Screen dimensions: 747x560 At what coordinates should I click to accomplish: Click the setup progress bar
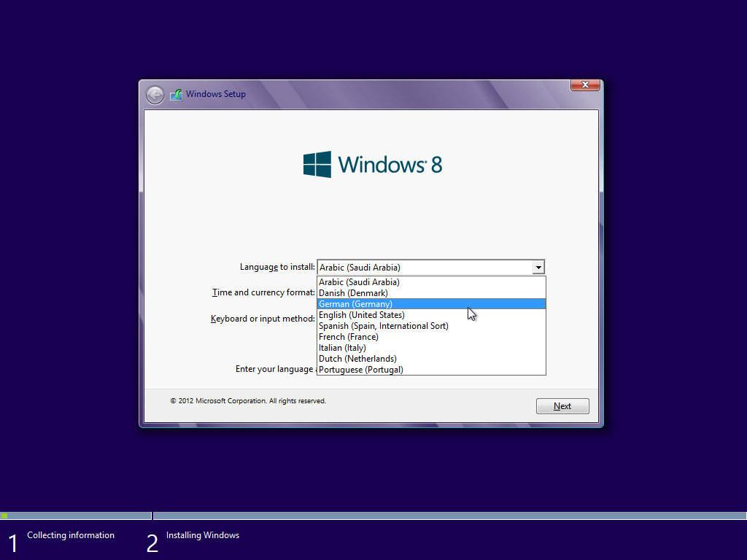(373, 516)
